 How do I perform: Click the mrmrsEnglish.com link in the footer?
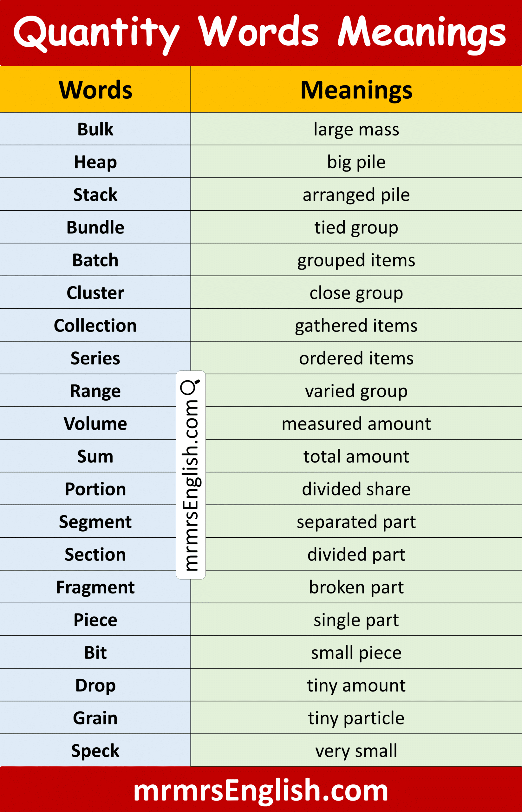coord(261,790)
